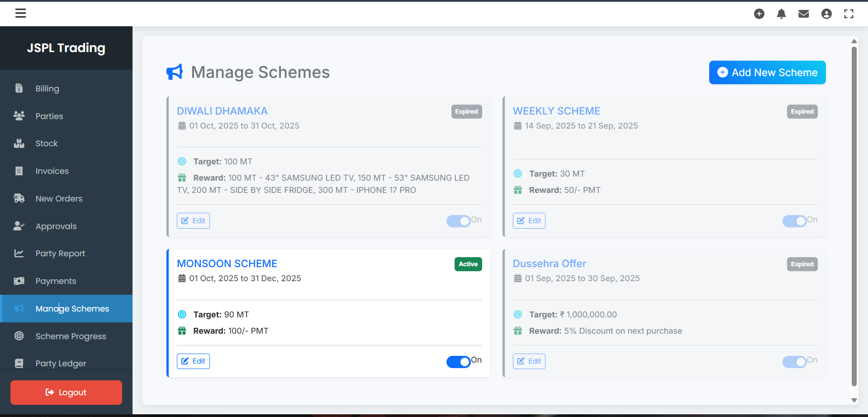Viewport: 868px width, 417px height.
Task: Open the messages envelope icon
Action: click(803, 14)
